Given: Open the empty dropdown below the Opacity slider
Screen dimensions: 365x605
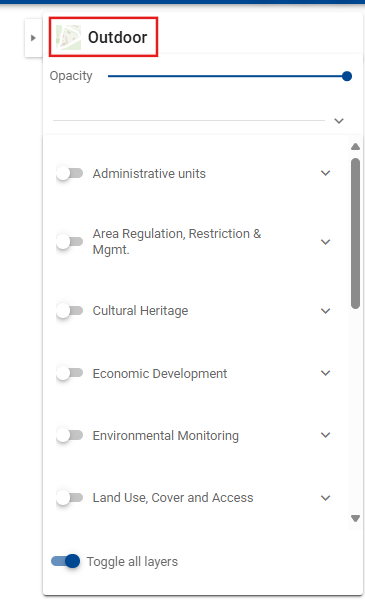Looking at the screenshot, I should [x=198, y=120].
